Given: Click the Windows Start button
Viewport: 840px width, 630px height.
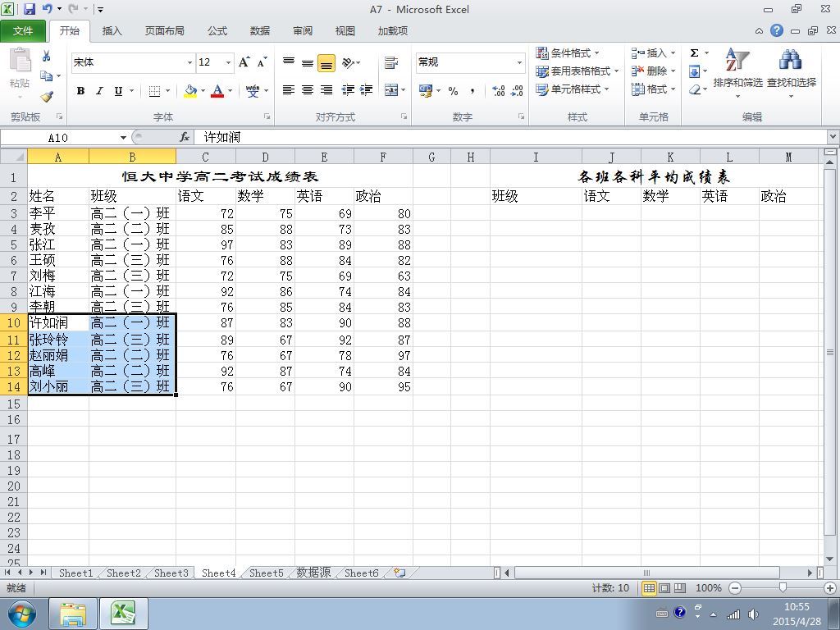Looking at the screenshot, I should 21,614.
